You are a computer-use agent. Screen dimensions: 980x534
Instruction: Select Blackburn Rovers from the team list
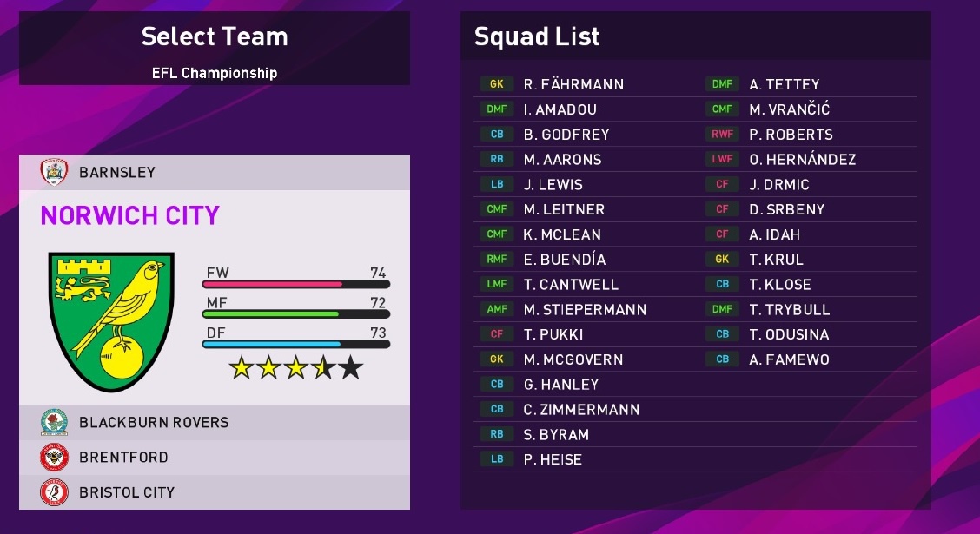coord(154,423)
